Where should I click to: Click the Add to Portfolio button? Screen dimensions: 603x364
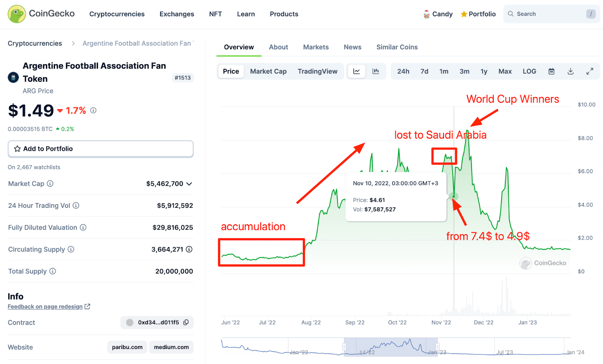[101, 149]
